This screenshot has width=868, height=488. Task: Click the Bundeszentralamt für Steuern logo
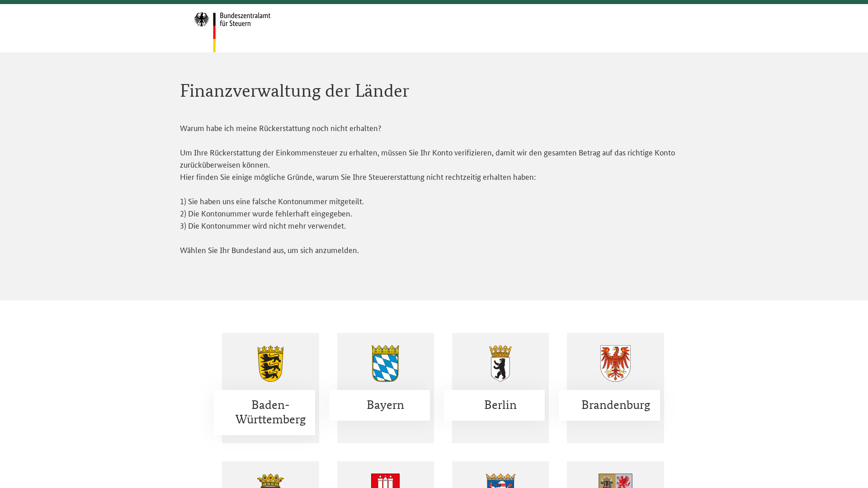click(232, 32)
